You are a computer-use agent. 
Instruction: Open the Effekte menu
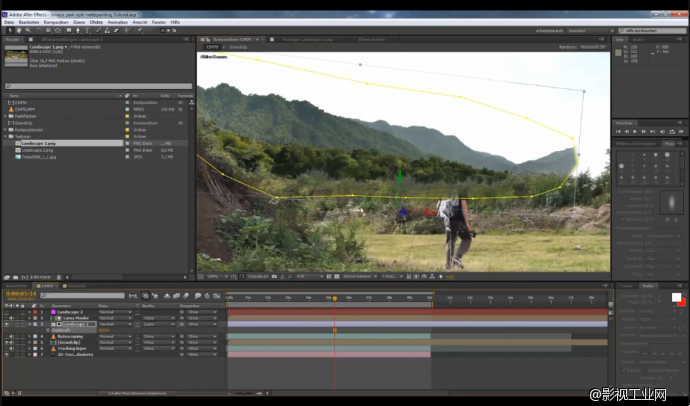[x=96, y=22]
